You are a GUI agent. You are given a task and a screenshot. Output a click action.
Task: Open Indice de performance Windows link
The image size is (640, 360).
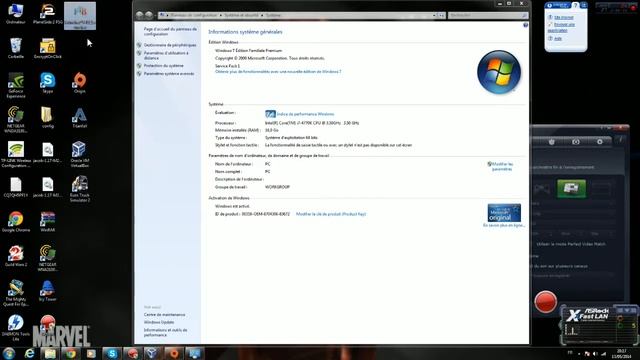coord(305,114)
